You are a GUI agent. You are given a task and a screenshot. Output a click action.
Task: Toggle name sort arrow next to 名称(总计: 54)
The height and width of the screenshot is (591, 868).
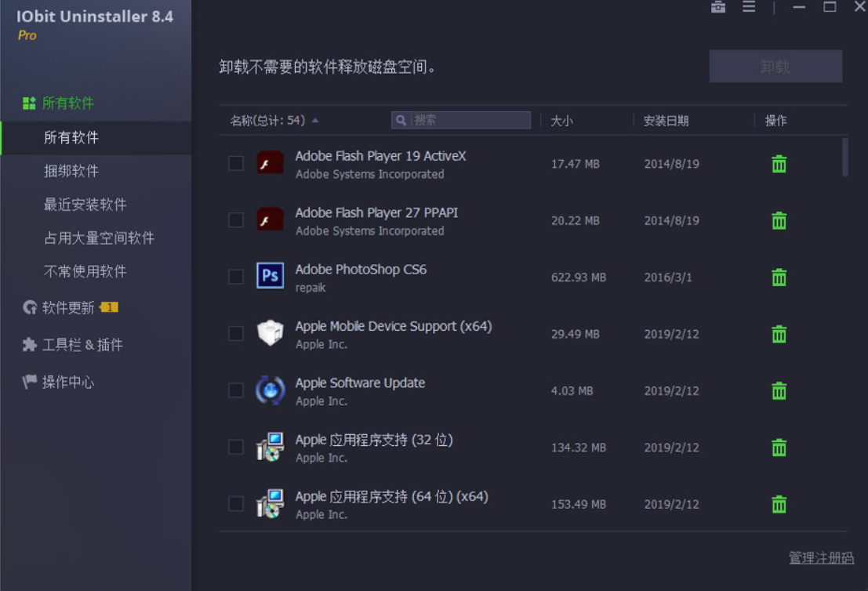[315, 120]
